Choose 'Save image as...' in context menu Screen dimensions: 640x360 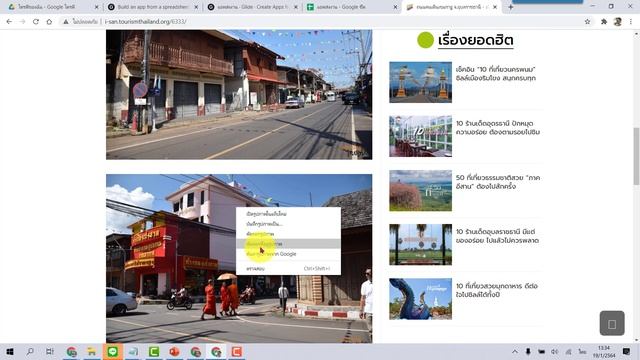pyautogui.click(x=288, y=224)
